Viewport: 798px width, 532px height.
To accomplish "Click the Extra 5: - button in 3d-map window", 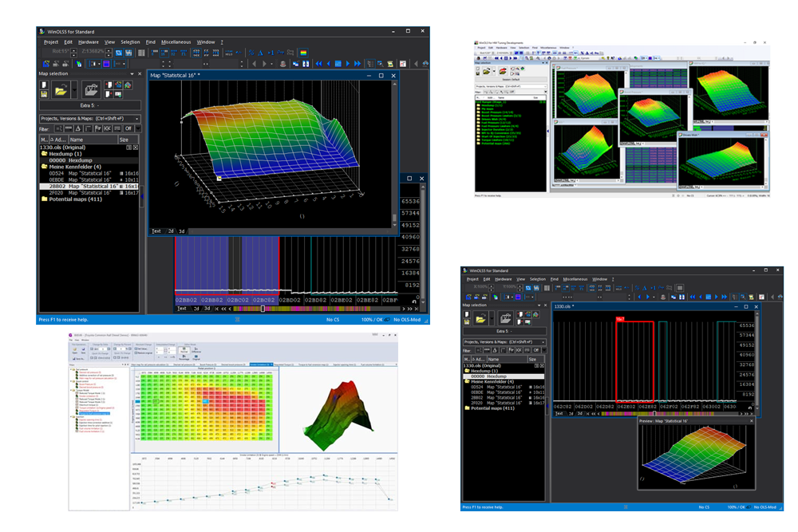I will [x=90, y=105].
